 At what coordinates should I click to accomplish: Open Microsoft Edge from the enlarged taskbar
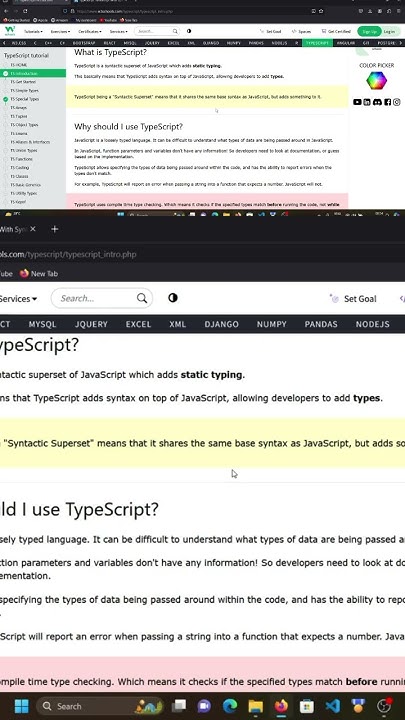coord(230,706)
